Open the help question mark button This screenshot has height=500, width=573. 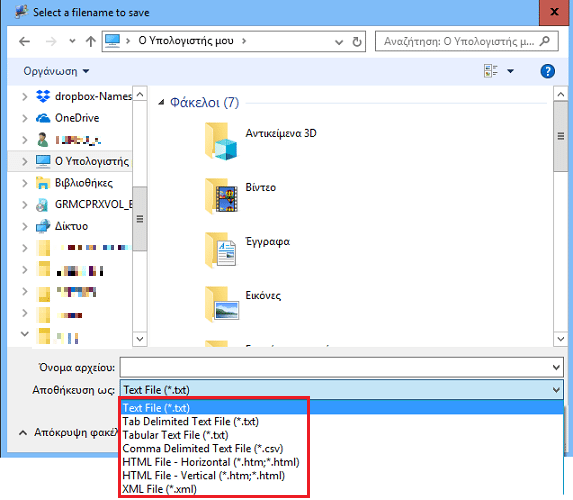(547, 71)
